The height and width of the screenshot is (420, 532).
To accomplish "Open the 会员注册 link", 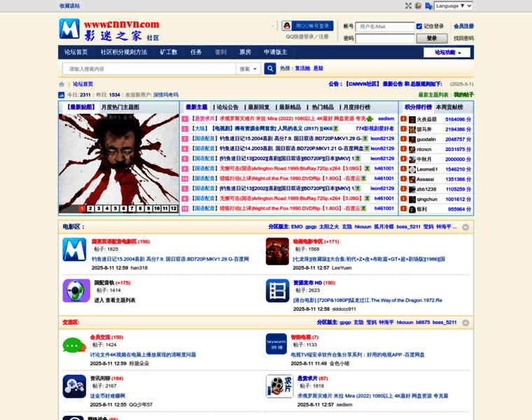I will [x=463, y=27].
